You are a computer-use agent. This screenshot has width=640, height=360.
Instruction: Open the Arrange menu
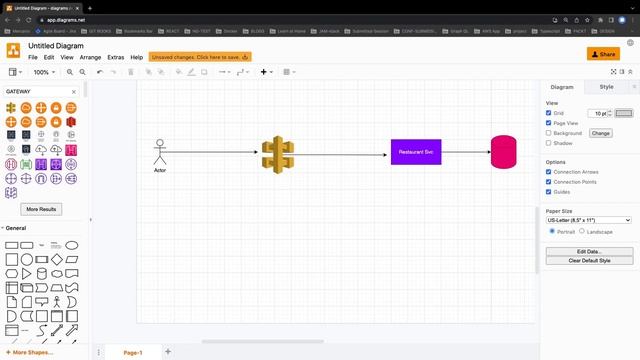tap(90, 57)
